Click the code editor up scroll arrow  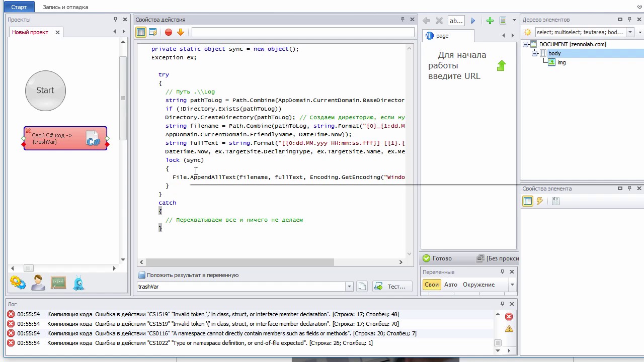pos(410,48)
